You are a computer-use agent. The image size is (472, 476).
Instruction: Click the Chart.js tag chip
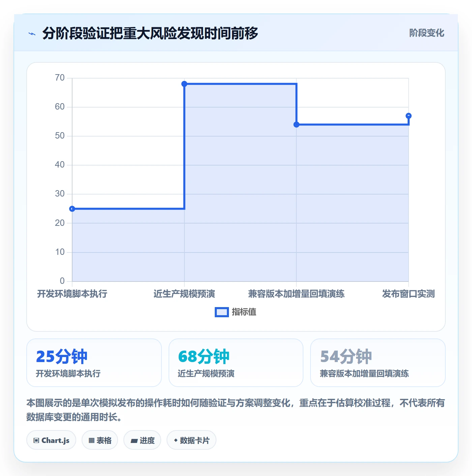(x=51, y=440)
